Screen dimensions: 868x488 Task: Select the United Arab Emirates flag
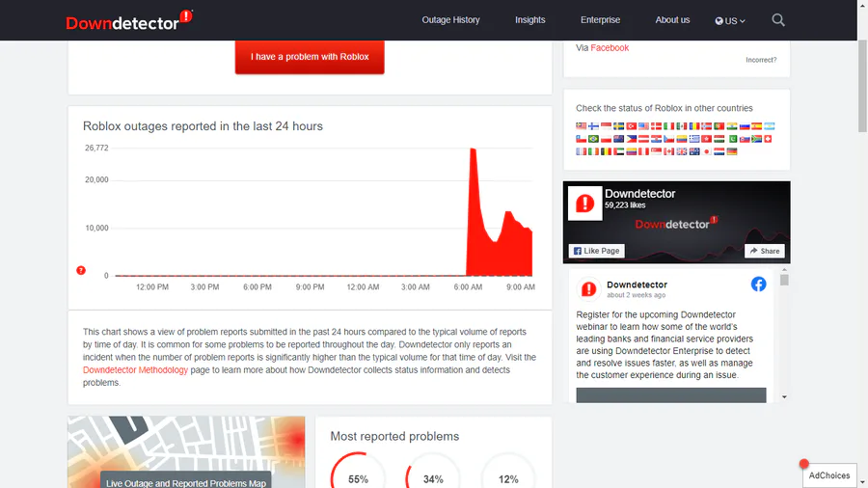click(x=618, y=151)
